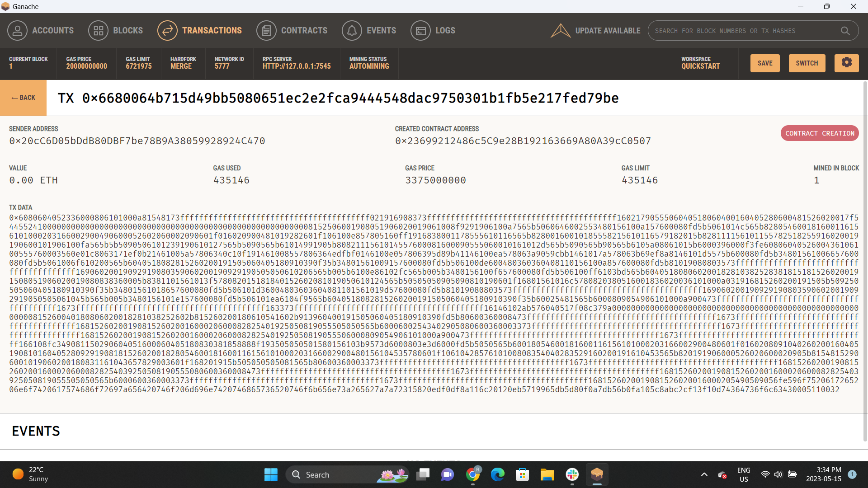Image resolution: width=868 pixels, height=488 pixels.
Task: Open Ganache settings gear
Action: 846,63
